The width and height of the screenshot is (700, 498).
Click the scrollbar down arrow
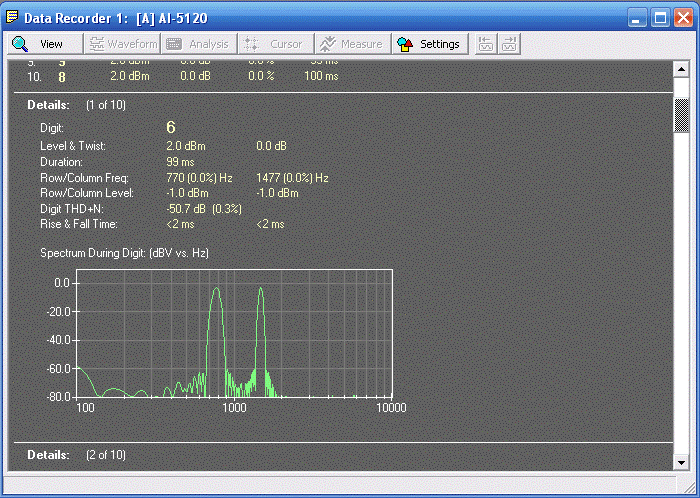click(x=681, y=462)
